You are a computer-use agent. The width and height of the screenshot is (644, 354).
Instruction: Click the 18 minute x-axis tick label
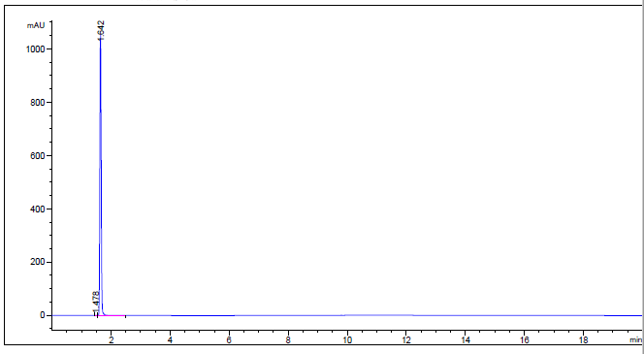tap(584, 340)
